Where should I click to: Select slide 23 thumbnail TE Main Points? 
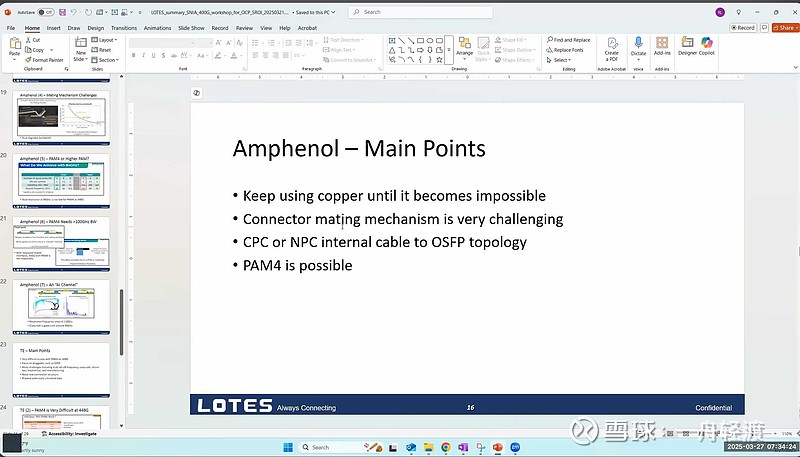pyautogui.click(x=61, y=370)
